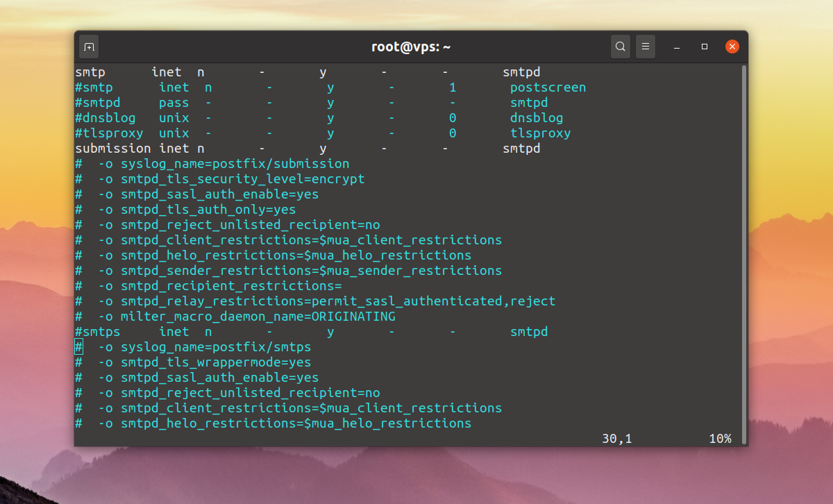Image resolution: width=833 pixels, height=504 pixels.
Task: Click the #smtps line name
Action: 98,332
